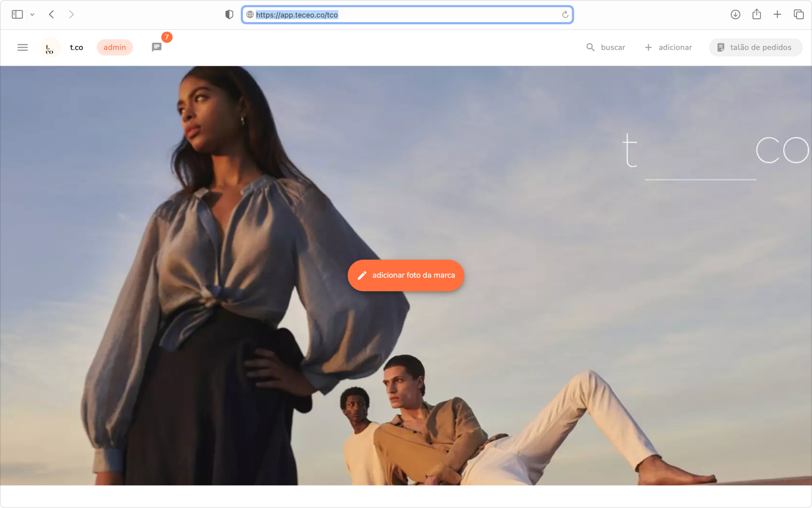Click the Safari privacy shield icon
812x508 pixels.
tap(229, 15)
